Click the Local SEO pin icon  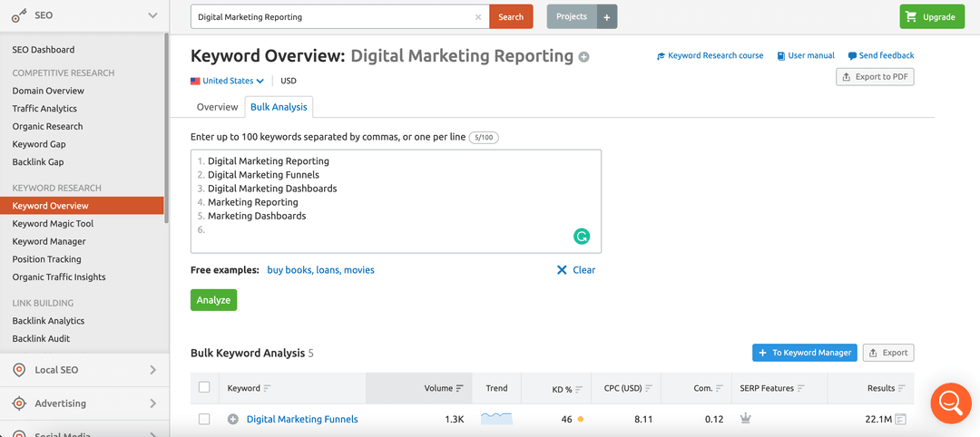pos(19,370)
